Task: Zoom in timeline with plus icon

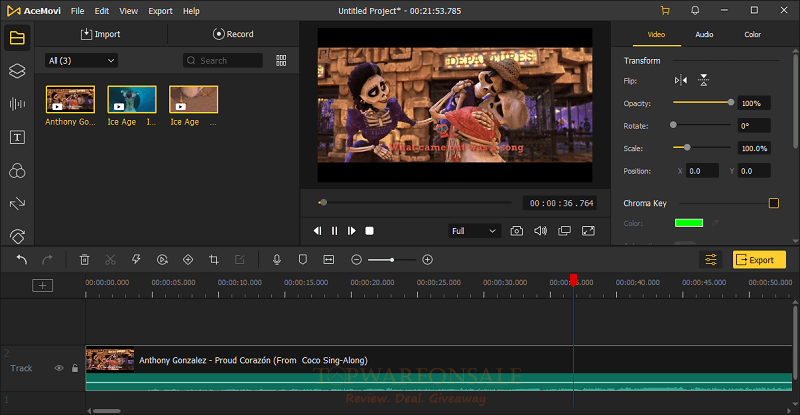Action: coord(428,260)
